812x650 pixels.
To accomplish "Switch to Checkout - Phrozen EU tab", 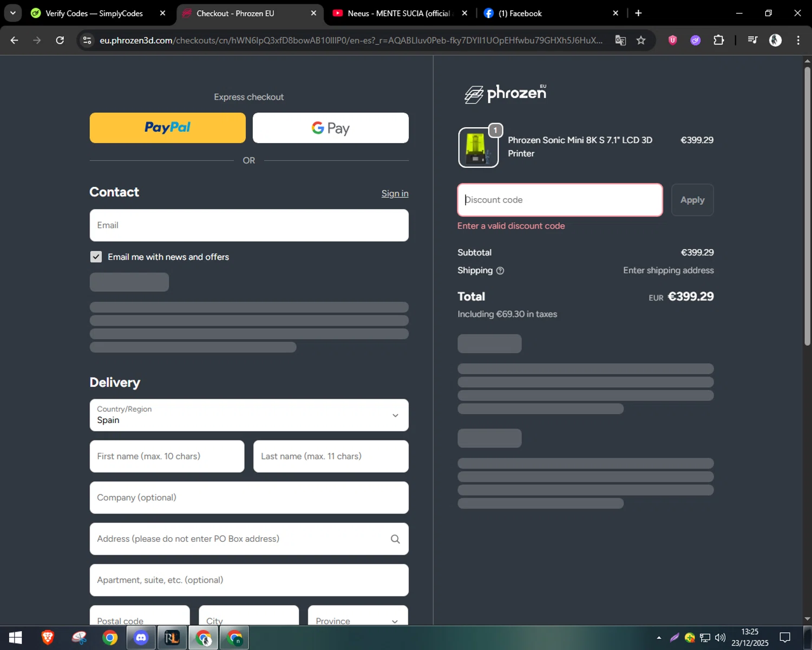I will [235, 13].
